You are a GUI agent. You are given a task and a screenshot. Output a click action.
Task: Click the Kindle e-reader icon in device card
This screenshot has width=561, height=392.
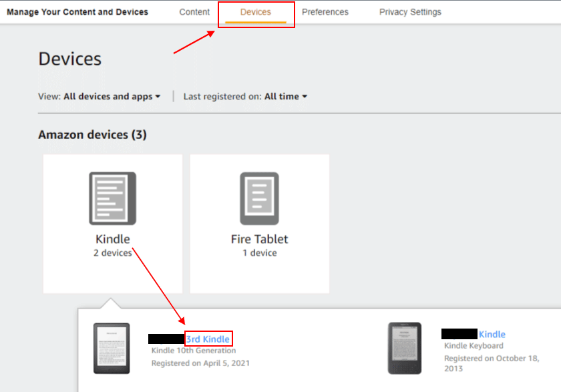[x=113, y=198]
